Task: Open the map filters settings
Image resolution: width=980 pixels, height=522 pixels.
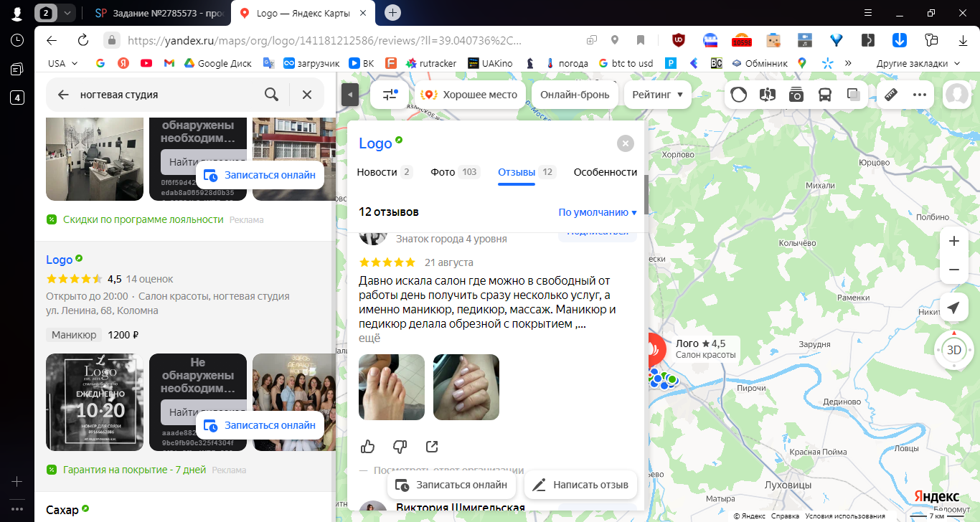Action: (390, 95)
